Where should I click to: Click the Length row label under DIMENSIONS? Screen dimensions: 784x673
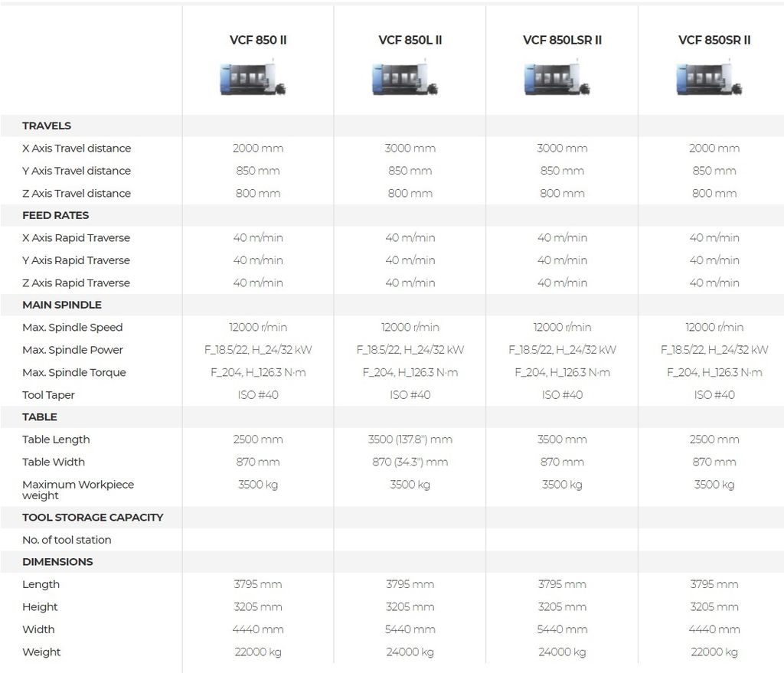click(x=41, y=584)
